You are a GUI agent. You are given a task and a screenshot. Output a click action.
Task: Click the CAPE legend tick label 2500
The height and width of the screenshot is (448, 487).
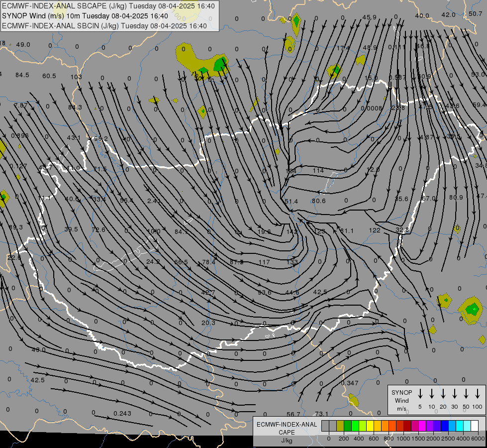[x=448, y=439]
